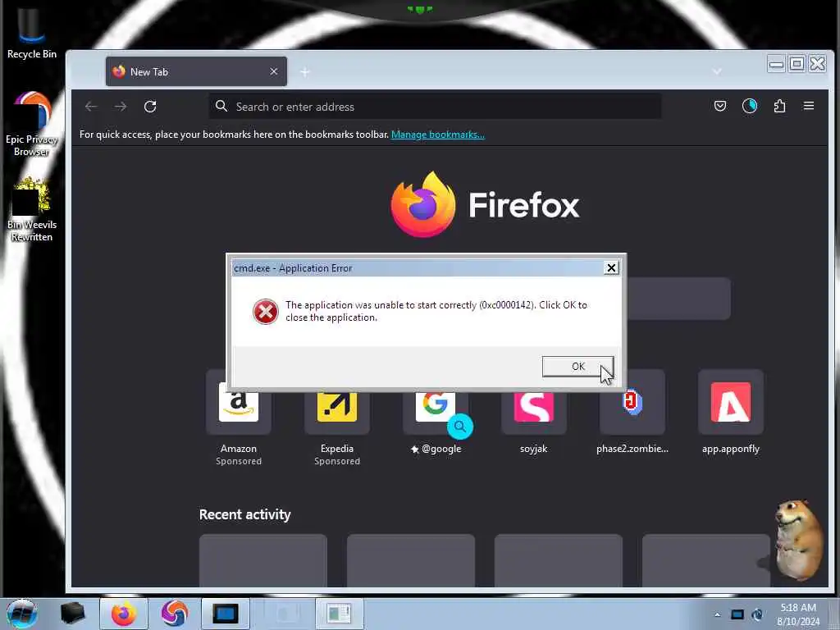This screenshot has width=840, height=630.
Task: Open the Extensions puzzle piece icon
Action: [x=779, y=106]
